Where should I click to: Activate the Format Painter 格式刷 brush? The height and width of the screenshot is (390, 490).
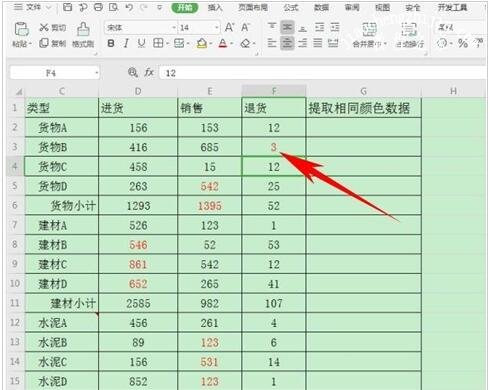[x=83, y=29]
